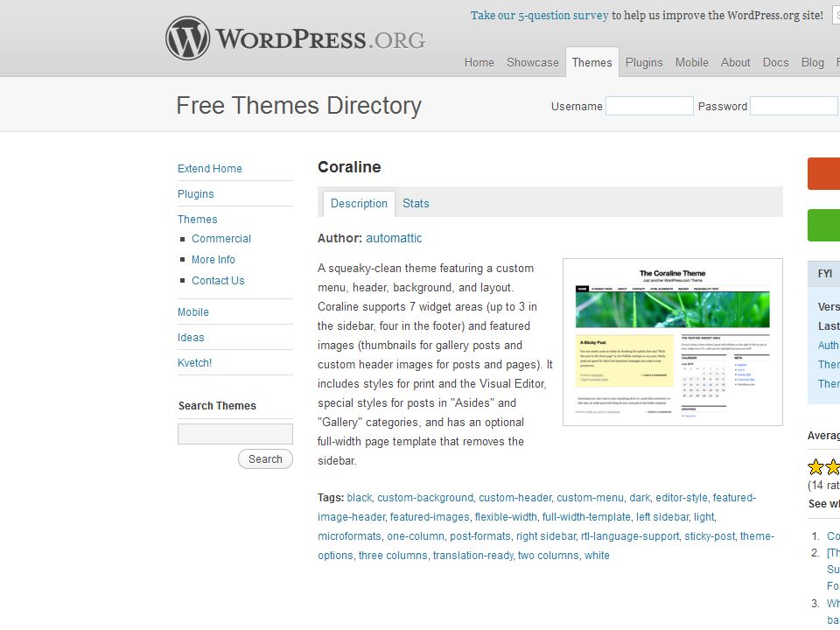Open the light tag

click(x=703, y=517)
